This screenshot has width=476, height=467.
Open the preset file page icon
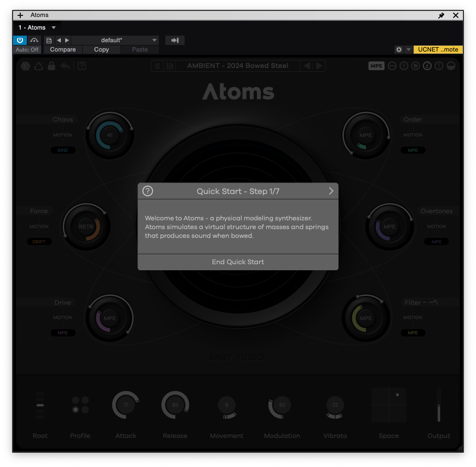pyautogui.click(x=49, y=40)
